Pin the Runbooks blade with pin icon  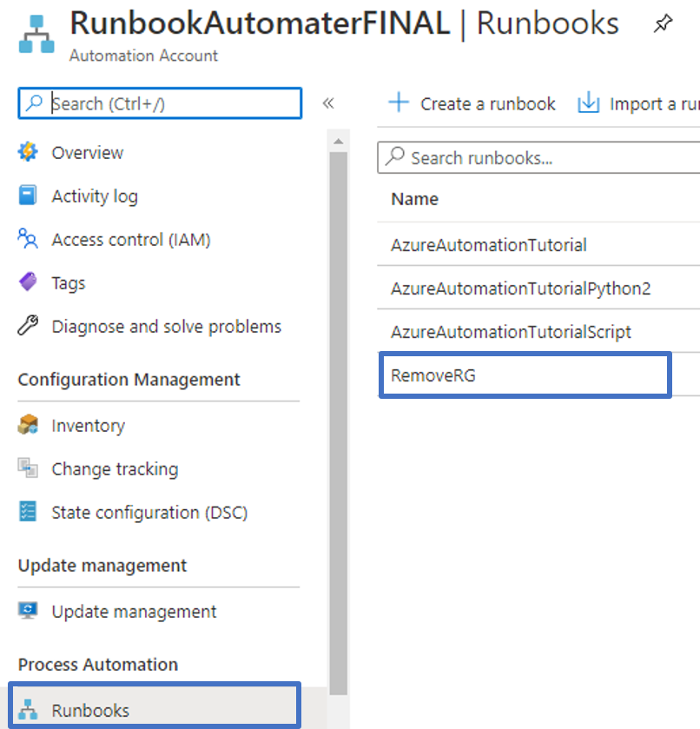click(x=663, y=23)
